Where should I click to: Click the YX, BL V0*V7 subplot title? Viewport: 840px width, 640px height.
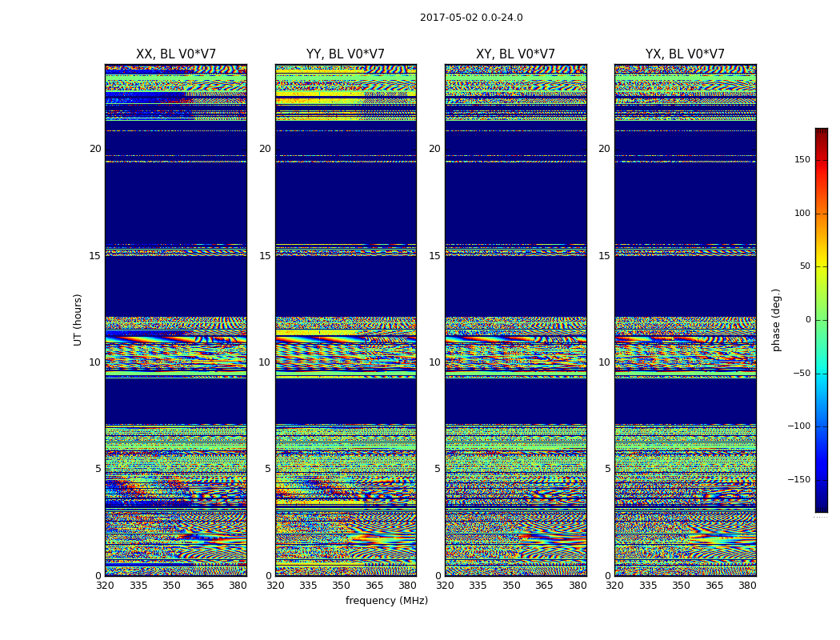[685, 54]
